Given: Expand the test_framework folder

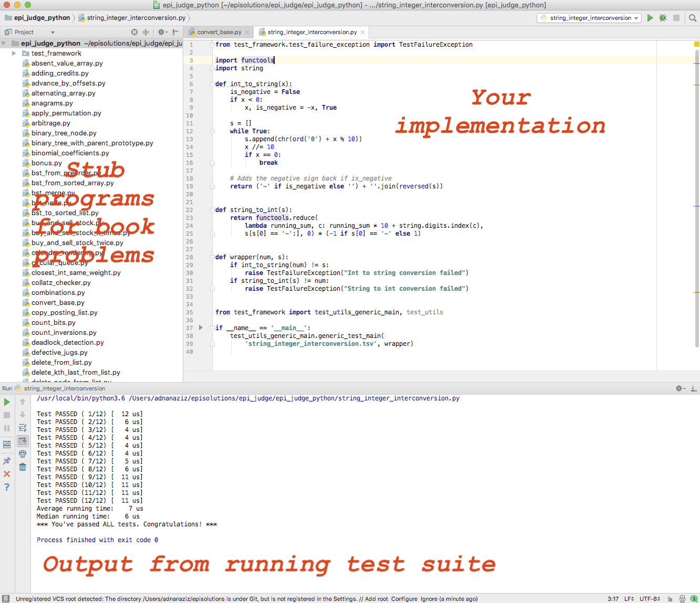Looking at the screenshot, I should pos(14,54).
